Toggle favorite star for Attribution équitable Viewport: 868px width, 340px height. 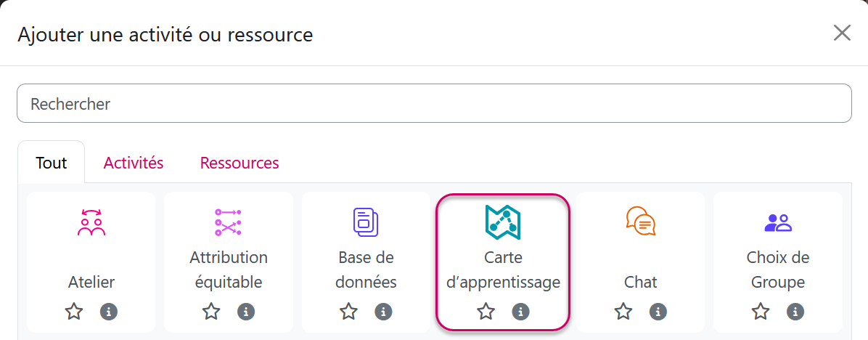pyautogui.click(x=211, y=312)
